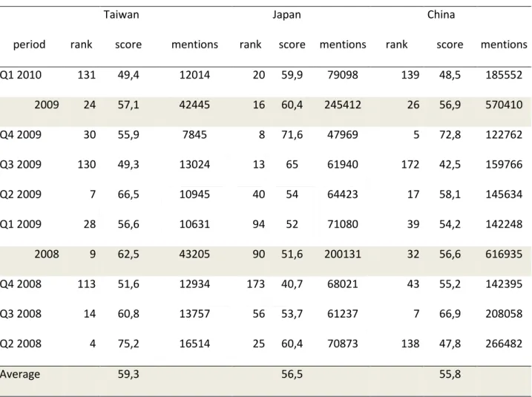532x397 pixels.
Task: Select the Q1 2010 row label
Action: tap(20, 75)
